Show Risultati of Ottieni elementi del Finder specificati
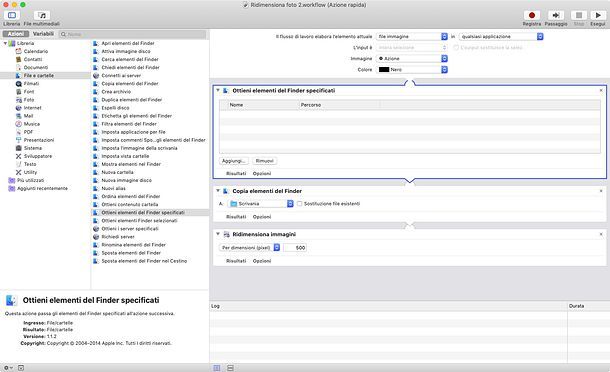Screen dimensions: 610x372 [236, 174]
